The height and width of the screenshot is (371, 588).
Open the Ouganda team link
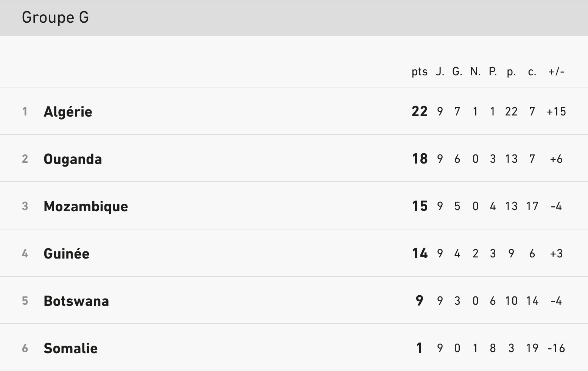(x=73, y=159)
